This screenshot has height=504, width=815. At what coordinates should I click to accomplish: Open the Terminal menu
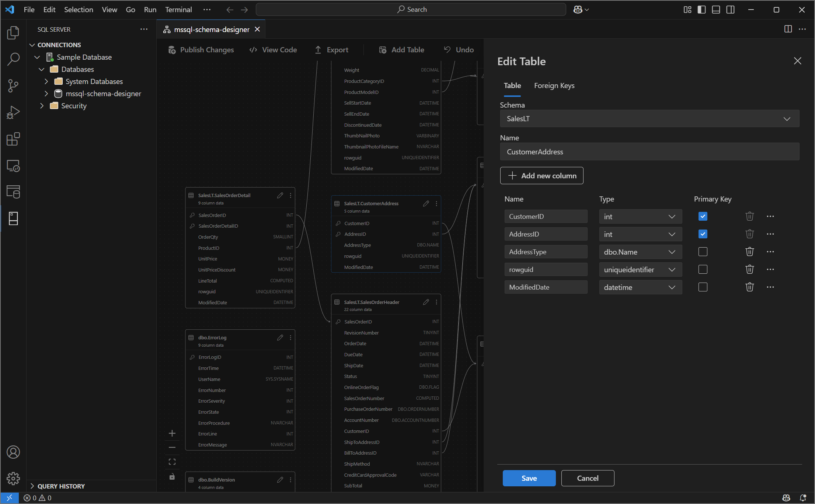[178, 10]
